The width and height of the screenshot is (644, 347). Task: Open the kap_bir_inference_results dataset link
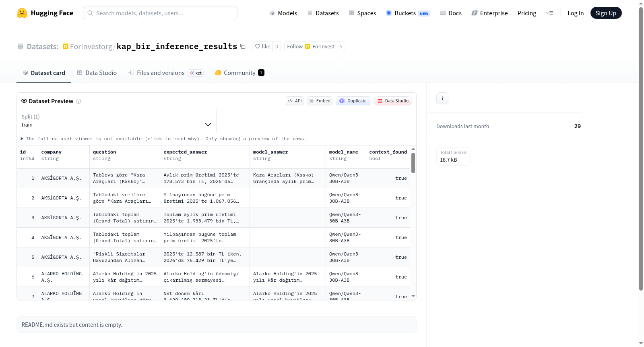pyautogui.click(x=177, y=46)
